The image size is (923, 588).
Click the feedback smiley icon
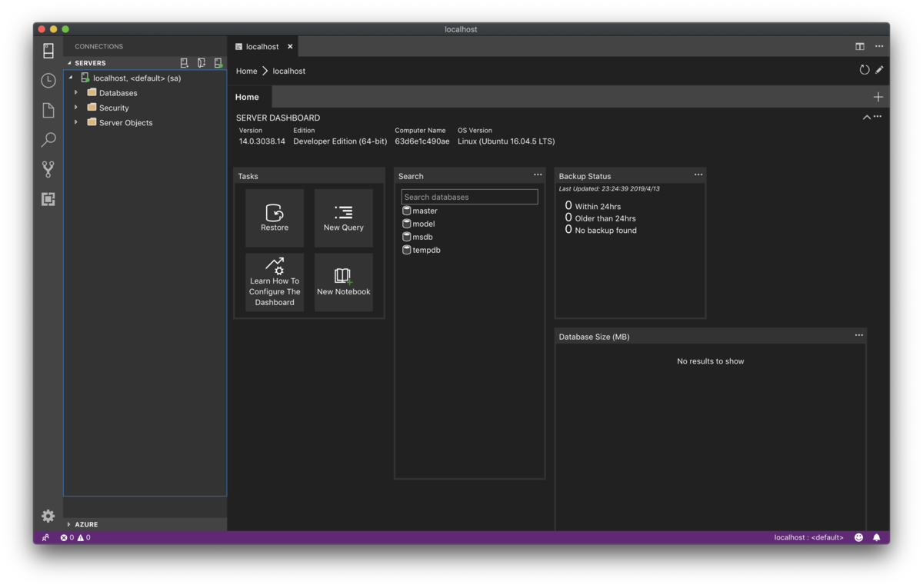[859, 538]
